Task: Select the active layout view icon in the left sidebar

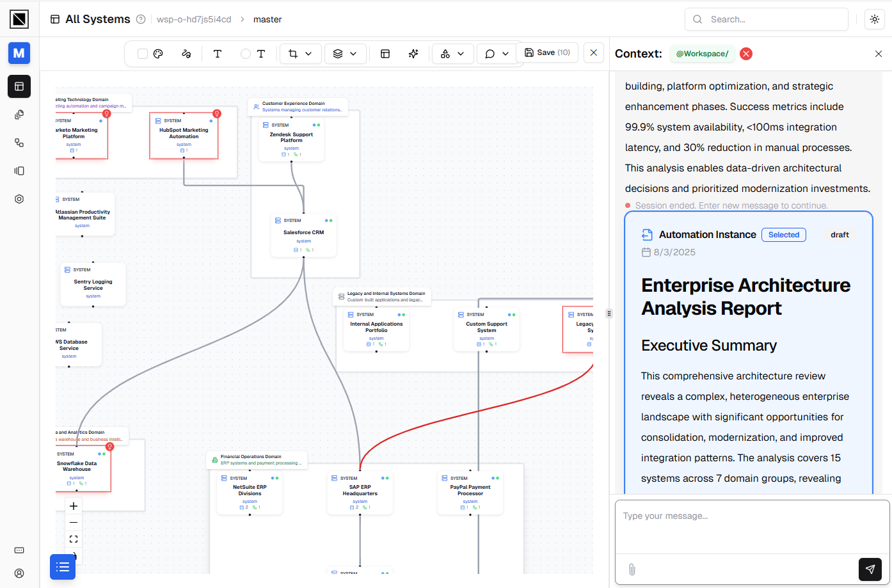Action: click(19, 86)
